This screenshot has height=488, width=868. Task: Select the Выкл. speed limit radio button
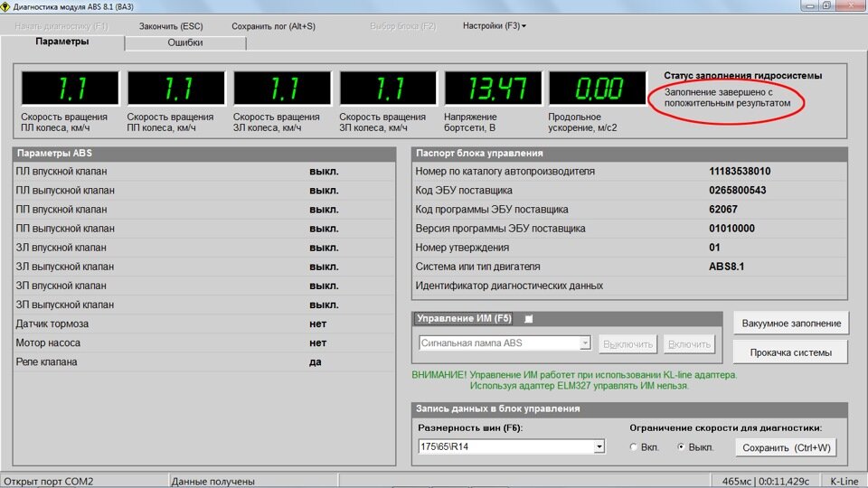[x=682, y=447]
